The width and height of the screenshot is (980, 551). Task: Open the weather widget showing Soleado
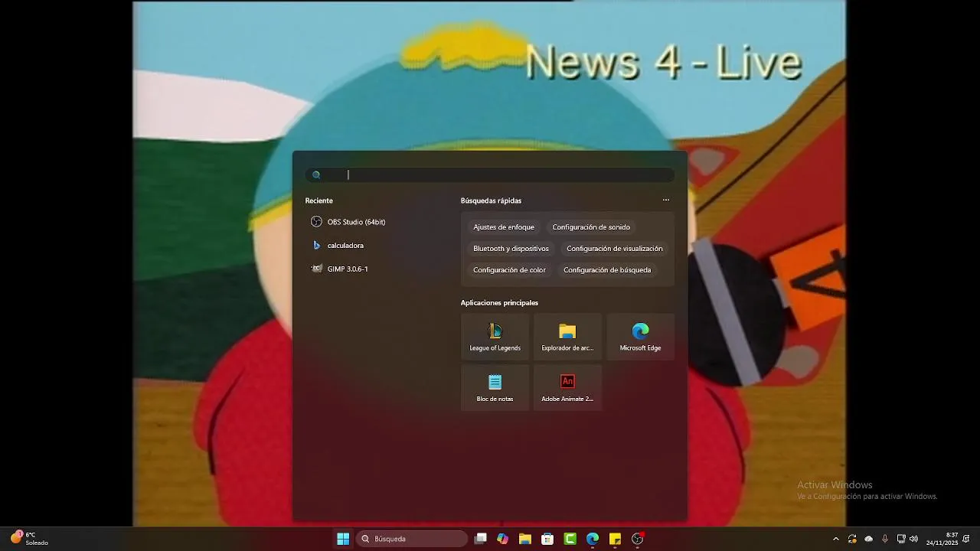[29, 539]
